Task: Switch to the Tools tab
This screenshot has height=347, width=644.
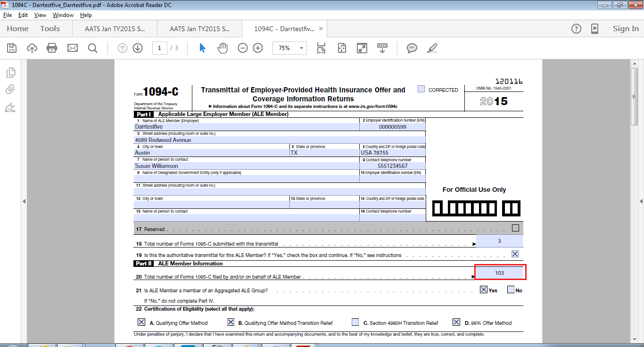Action: 50,29
